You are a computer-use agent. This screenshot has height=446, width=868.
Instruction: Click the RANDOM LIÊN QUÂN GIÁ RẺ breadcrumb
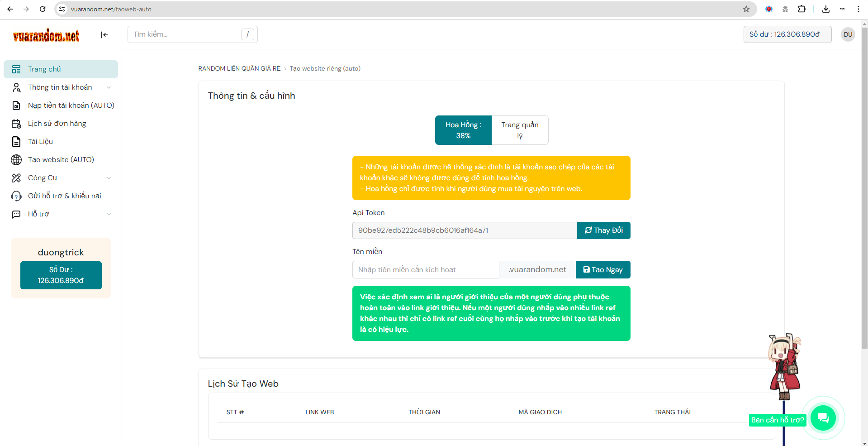(x=239, y=68)
